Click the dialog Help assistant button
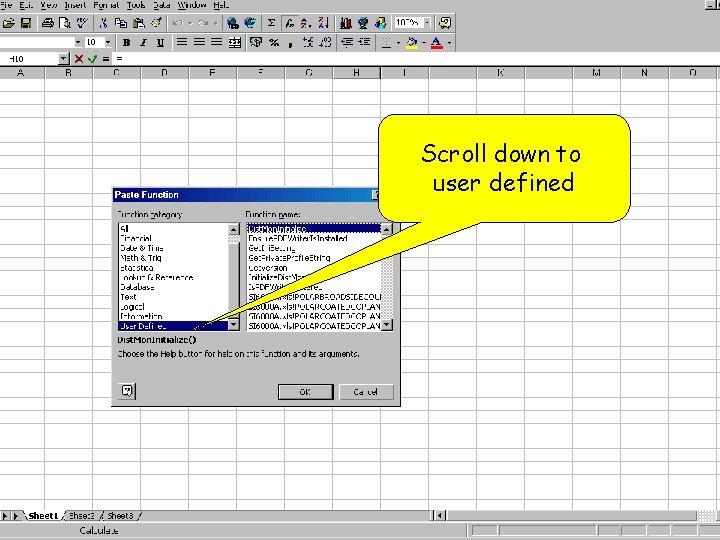The image size is (720, 540). coord(127,391)
